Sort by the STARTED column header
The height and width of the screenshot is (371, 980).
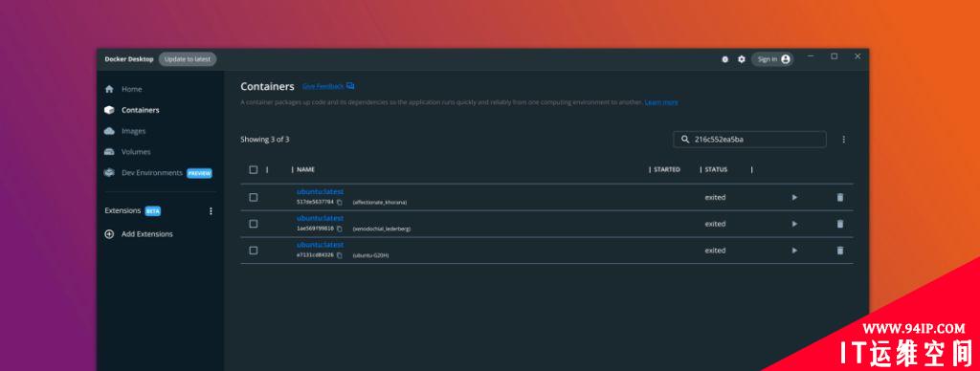pyautogui.click(x=667, y=169)
